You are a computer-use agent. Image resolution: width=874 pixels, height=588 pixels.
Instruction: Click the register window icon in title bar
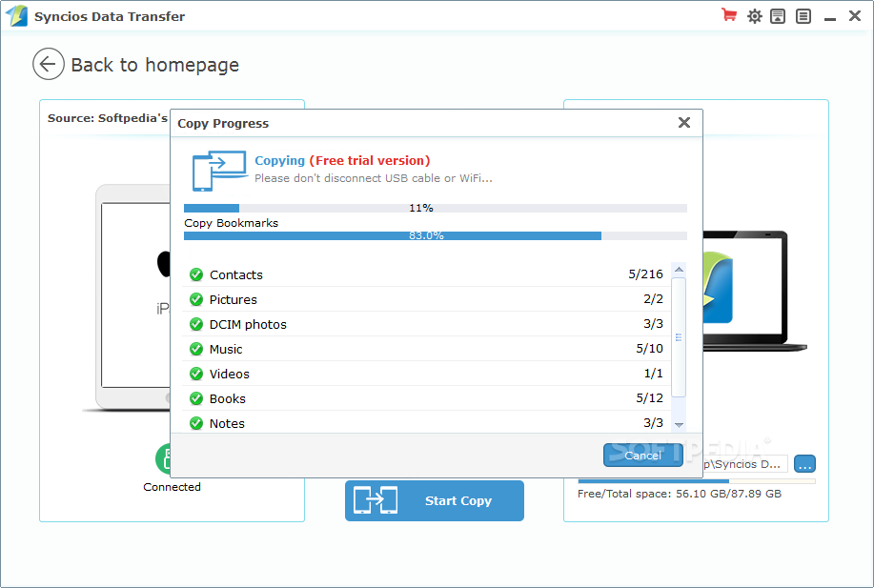[778, 16]
